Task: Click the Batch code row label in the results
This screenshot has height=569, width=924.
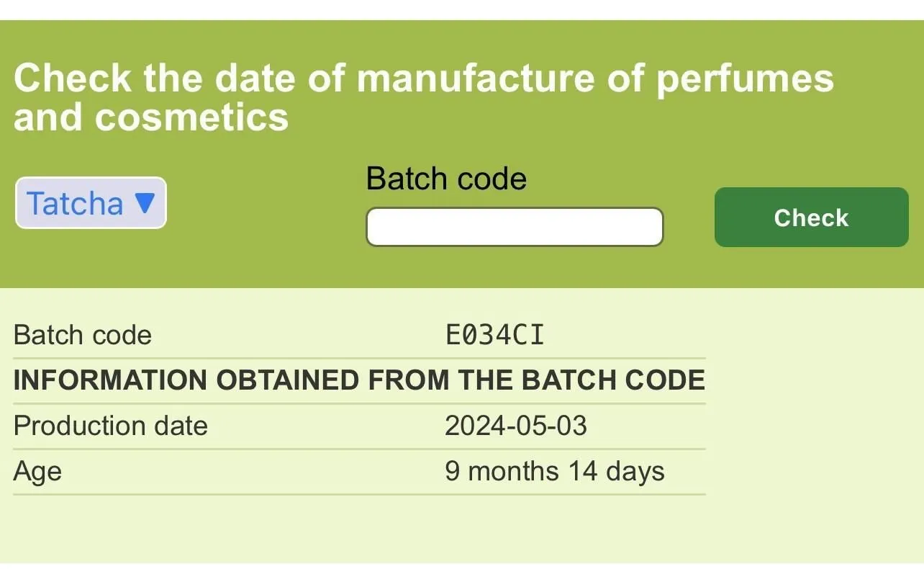Action: tap(83, 336)
